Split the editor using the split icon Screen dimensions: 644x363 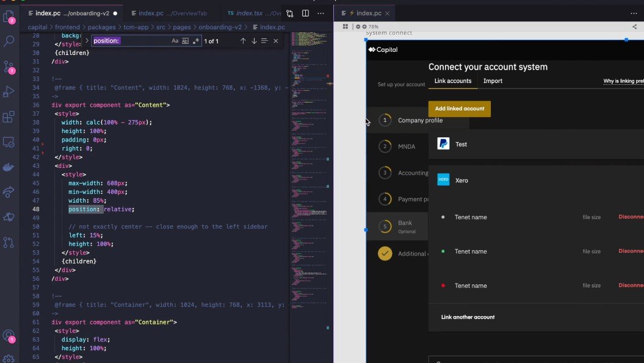tap(305, 13)
